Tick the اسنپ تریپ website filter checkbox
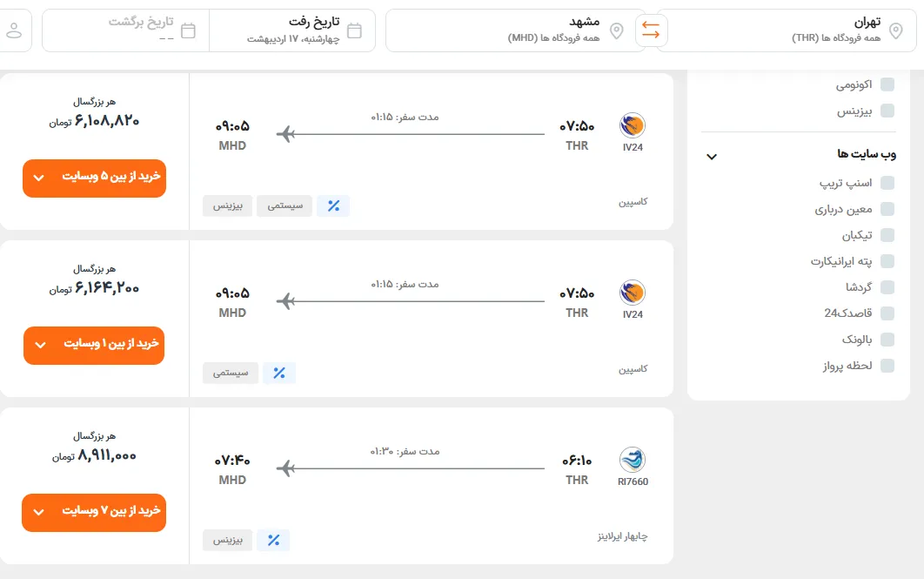924x579 pixels. pos(887,183)
